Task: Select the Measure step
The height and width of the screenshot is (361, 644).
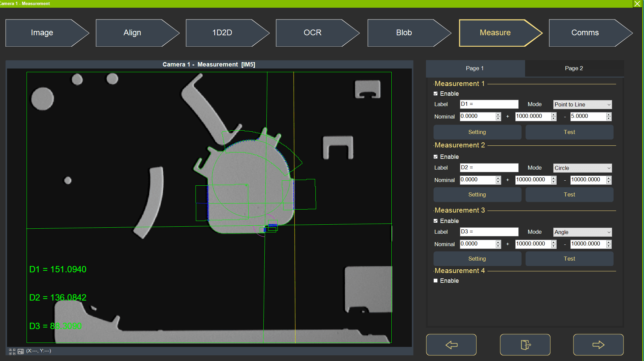Action: [x=501, y=33]
